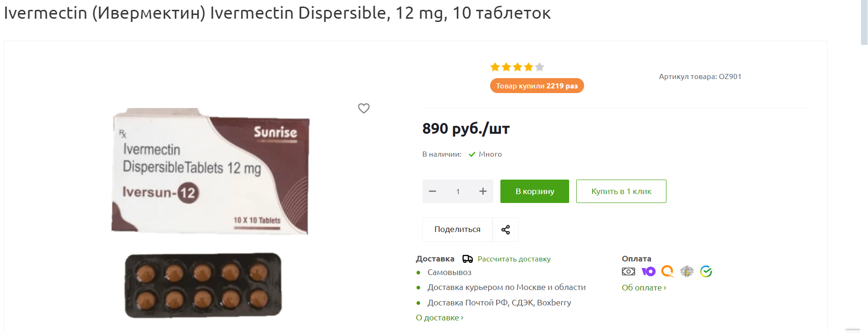Image resolution: width=868 pixels, height=333 pixels.
Task: Click the crest emblem payment icon
Action: pos(687,271)
